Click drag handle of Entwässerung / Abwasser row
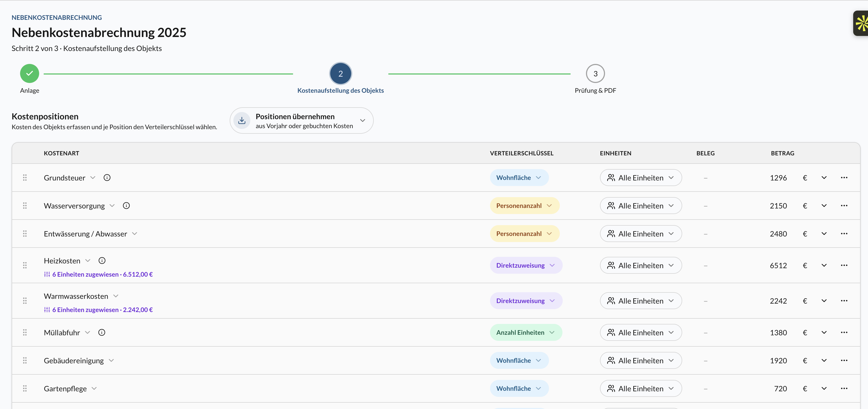 point(25,234)
